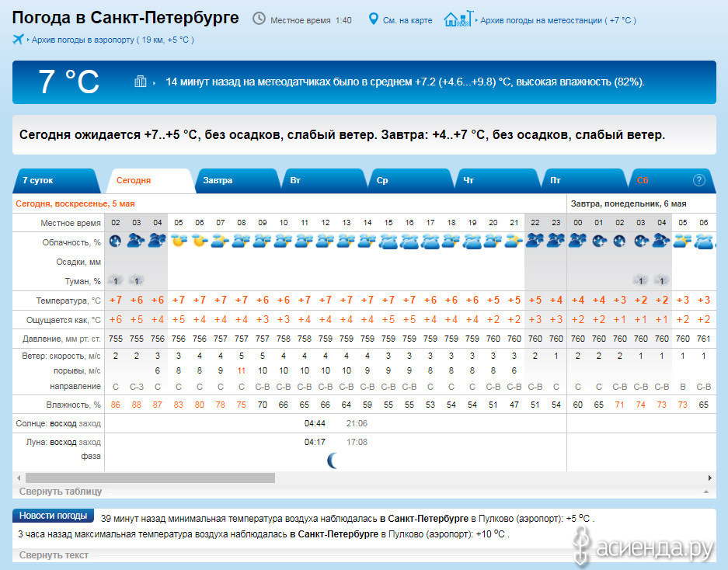The height and width of the screenshot is (570, 728).
Task: Click the Погода в Санкт-Петербурге title
Action: point(125,18)
